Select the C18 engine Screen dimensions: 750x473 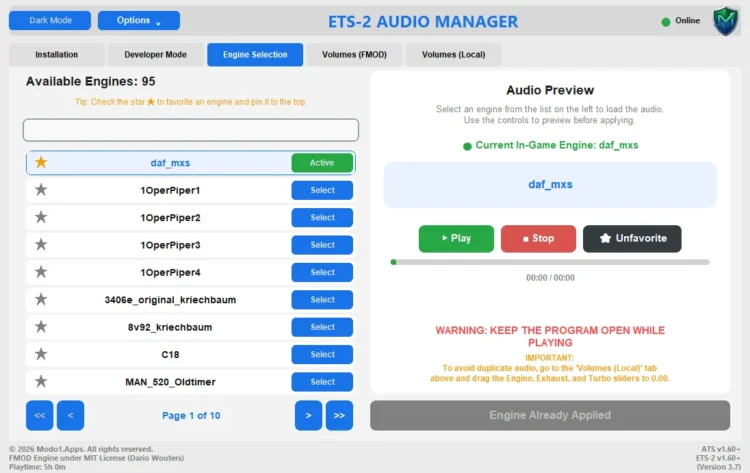coord(322,354)
